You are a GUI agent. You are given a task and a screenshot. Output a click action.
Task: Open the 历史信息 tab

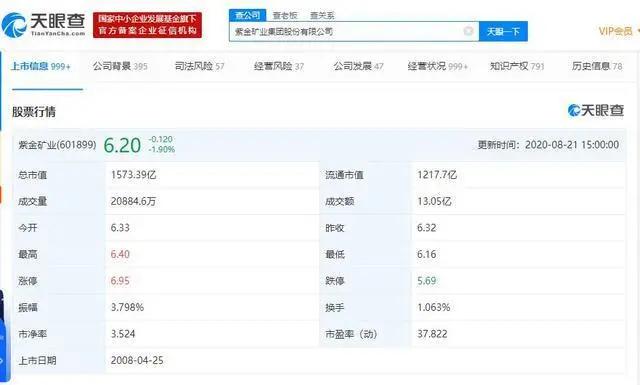597,66
